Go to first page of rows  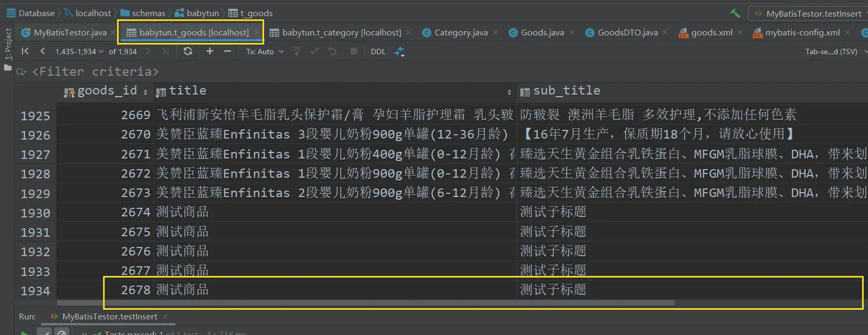[x=25, y=51]
